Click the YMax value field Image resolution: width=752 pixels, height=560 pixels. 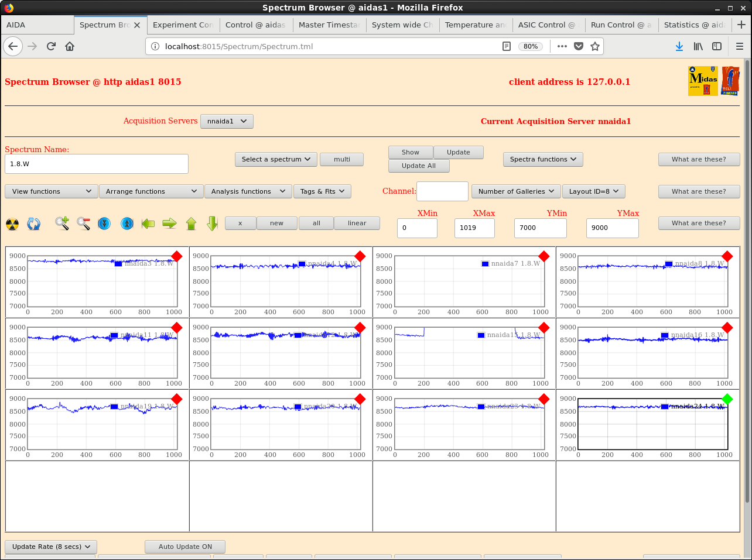(x=613, y=228)
